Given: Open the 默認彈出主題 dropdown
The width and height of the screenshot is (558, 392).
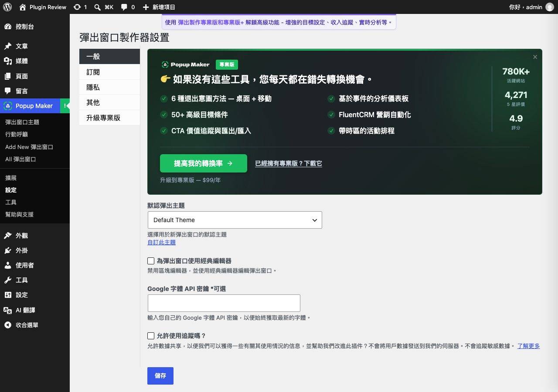Looking at the screenshot, I should coord(235,220).
